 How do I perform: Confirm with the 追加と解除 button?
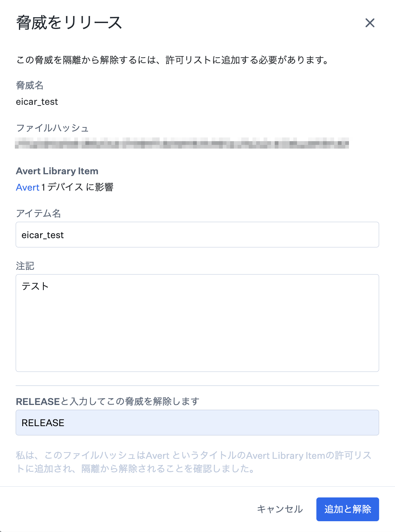[x=347, y=509]
